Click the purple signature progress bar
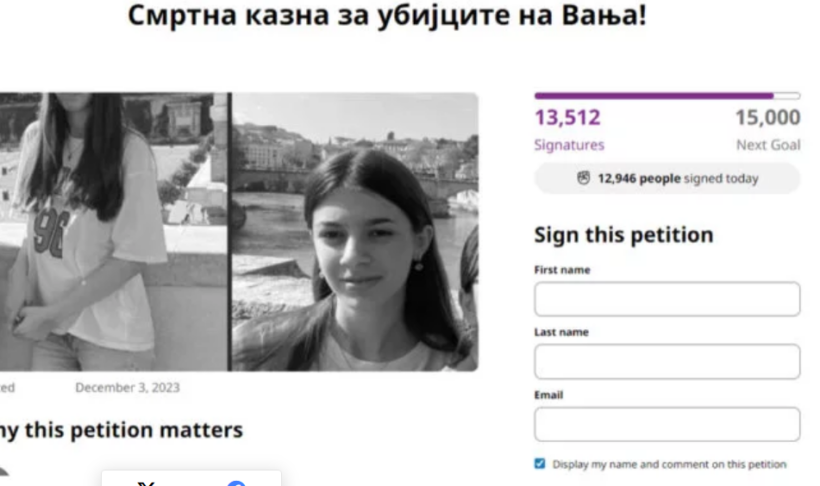820x486 pixels. (667, 96)
